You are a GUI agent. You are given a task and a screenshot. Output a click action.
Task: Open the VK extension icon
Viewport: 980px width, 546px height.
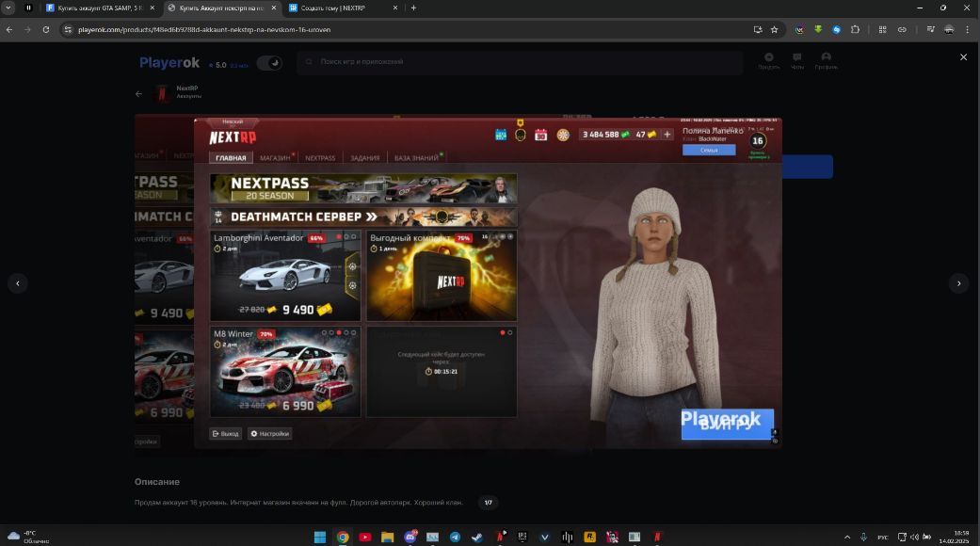(799, 29)
